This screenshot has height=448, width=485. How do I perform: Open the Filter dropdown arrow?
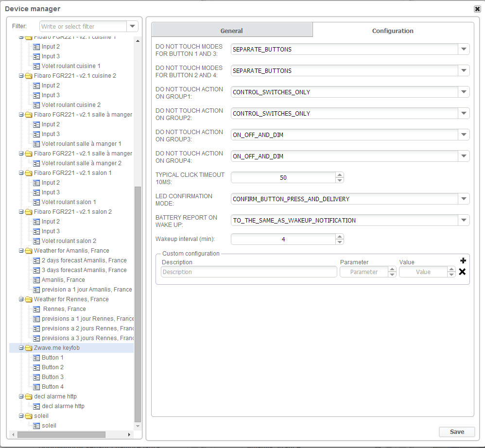tap(132, 26)
